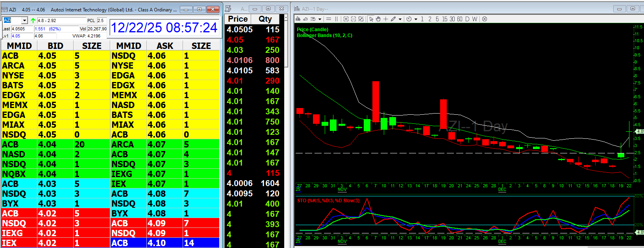
Task: Click the vertical lines toolbar icon
Action: click(x=337, y=19)
